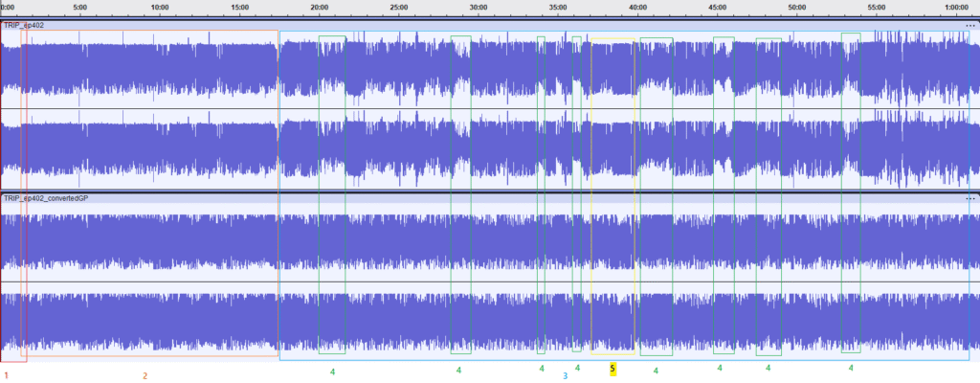Jump to the 50:00 mark on the time ruler
This screenshot has width=980, height=383.
point(797,8)
